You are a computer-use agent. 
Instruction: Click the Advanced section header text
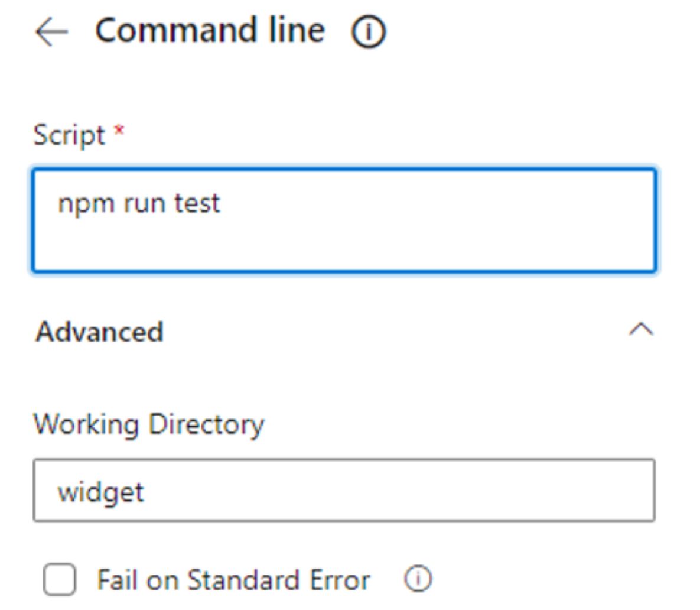pos(100,332)
